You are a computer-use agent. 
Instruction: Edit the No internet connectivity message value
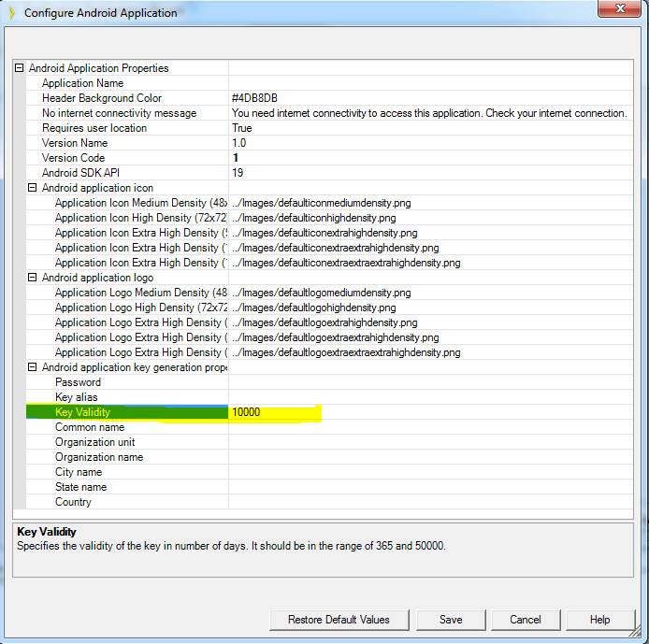pyautogui.click(x=430, y=113)
